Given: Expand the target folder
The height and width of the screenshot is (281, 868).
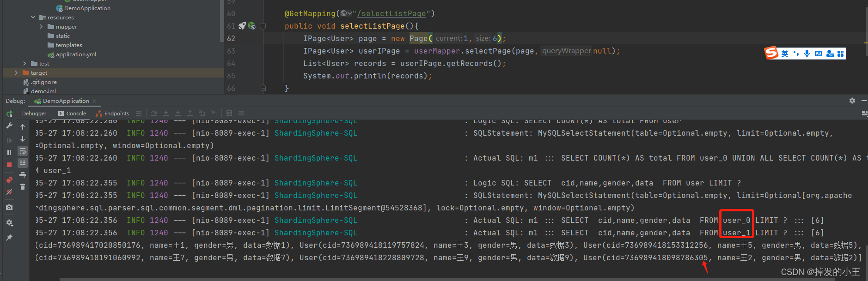Looking at the screenshot, I should pos(16,73).
